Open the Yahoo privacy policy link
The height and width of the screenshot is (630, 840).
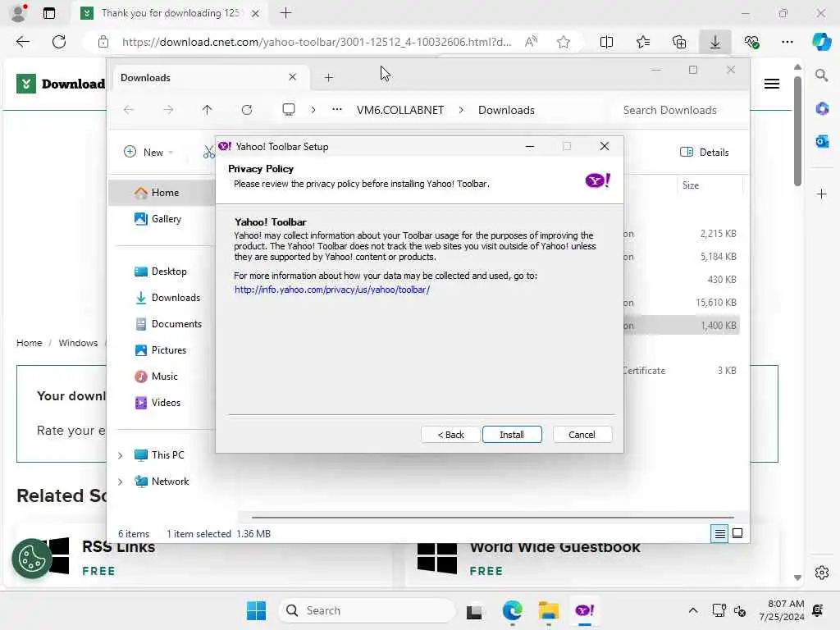(332, 290)
